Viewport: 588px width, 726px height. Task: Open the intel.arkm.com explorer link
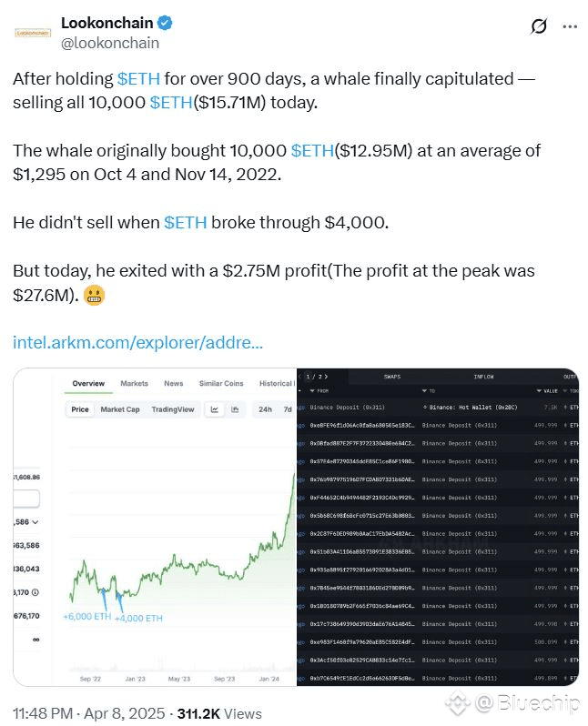(x=137, y=343)
